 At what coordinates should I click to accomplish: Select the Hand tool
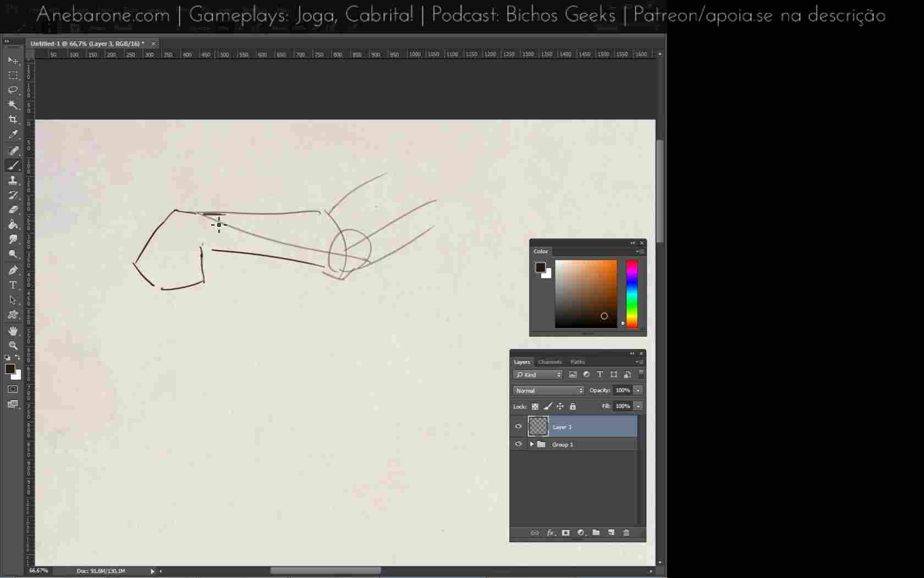[13, 331]
